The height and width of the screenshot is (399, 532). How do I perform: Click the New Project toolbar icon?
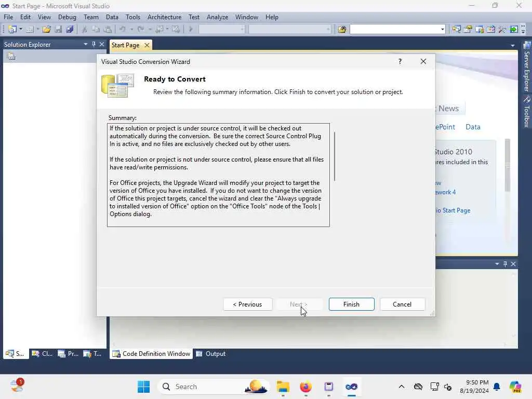(12, 29)
